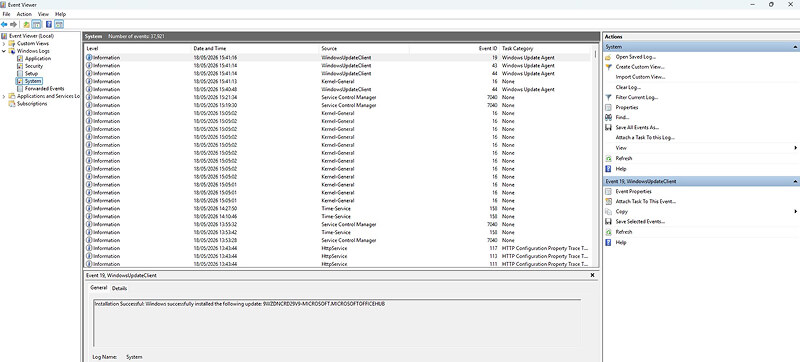The width and height of the screenshot is (800, 362).
Task: Expand Applications and Services Logs node
Action: coord(4,96)
